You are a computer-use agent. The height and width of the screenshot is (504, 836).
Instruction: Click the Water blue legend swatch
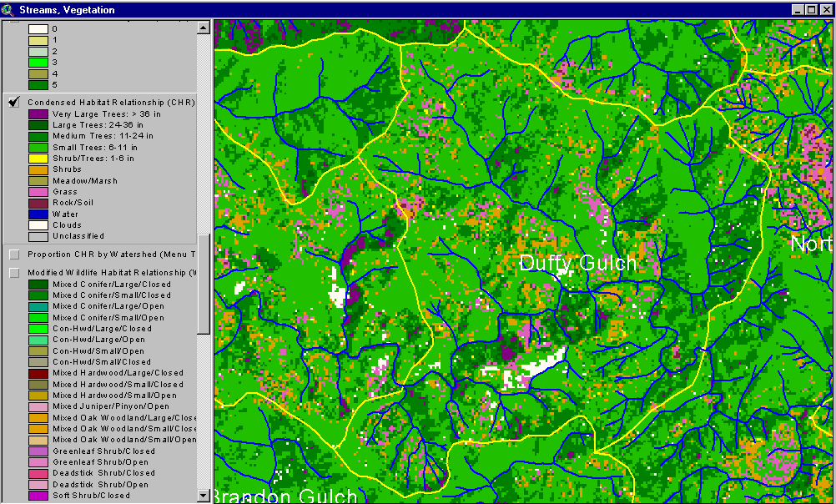(38, 214)
